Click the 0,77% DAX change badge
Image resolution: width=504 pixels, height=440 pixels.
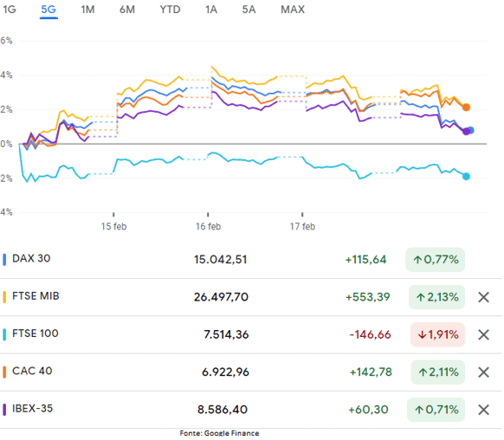coord(436,260)
